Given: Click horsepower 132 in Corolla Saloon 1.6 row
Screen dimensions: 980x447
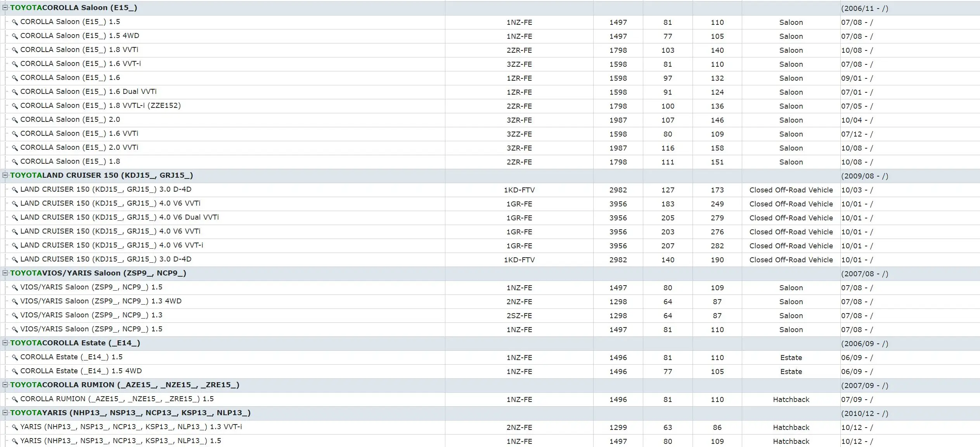Looking at the screenshot, I should tap(717, 78).
